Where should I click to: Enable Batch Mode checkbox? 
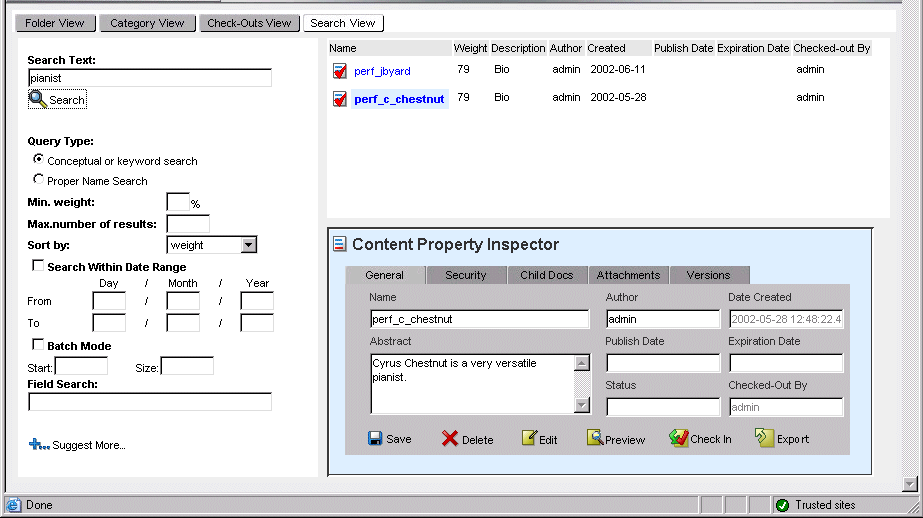coord(38,344)
